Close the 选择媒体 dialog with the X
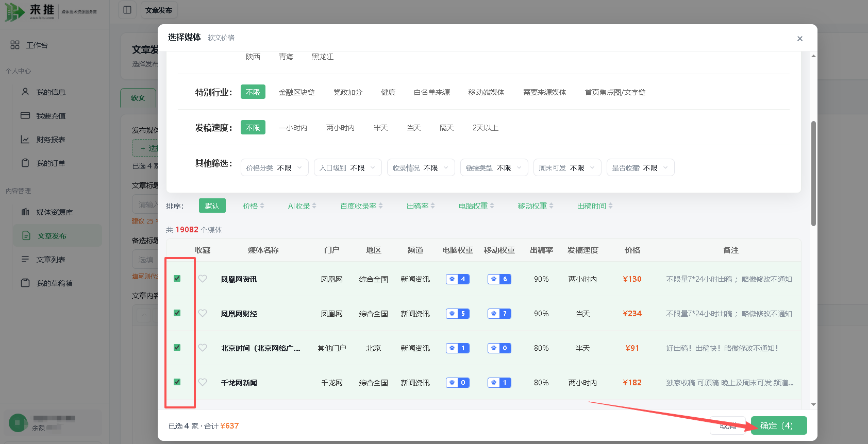The image size is (868, 444). point(800,39)
